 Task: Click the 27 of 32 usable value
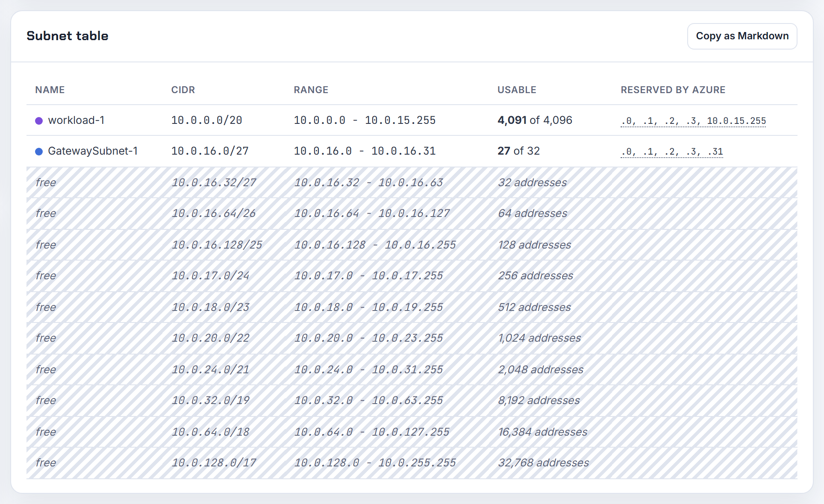coord(518,151)
